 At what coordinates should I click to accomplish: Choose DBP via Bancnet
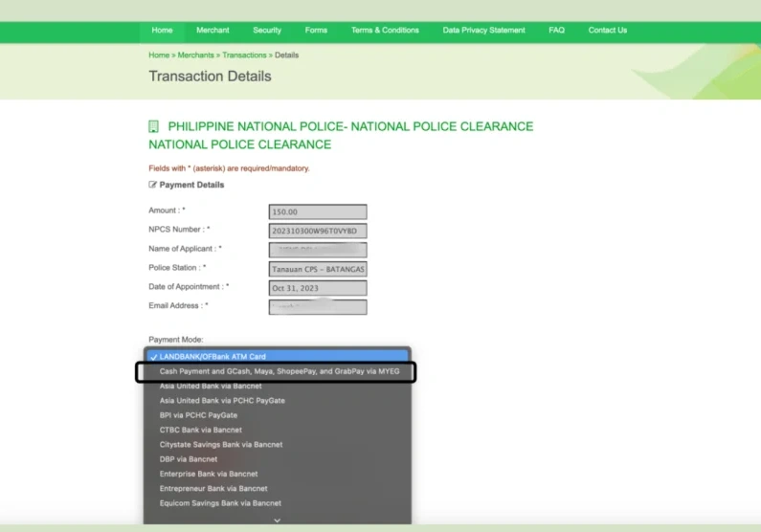278,459
